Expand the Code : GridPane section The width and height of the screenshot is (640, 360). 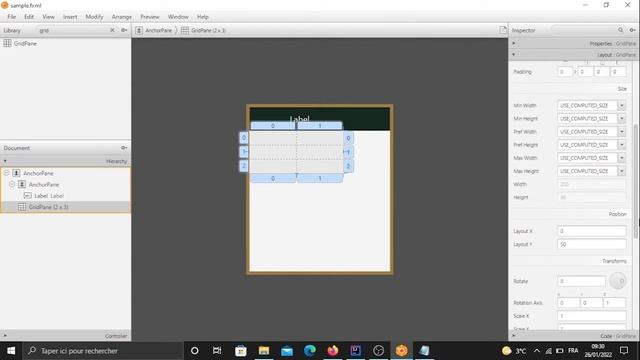(513, 336)
